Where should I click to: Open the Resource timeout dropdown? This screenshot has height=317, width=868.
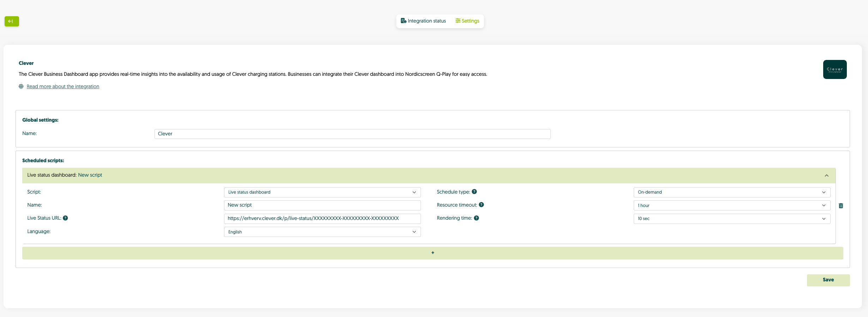pyautogui.click(x=731, y=206)
